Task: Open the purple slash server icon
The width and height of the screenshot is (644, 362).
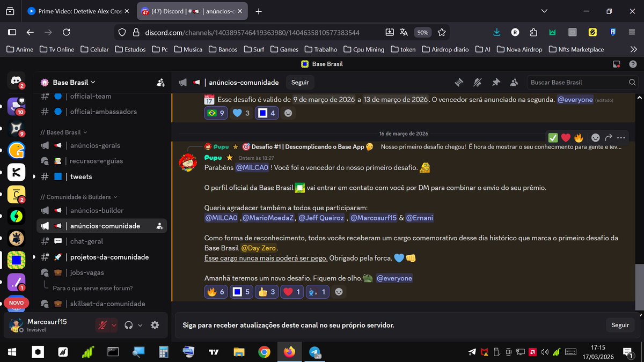Action: point(16,282)
